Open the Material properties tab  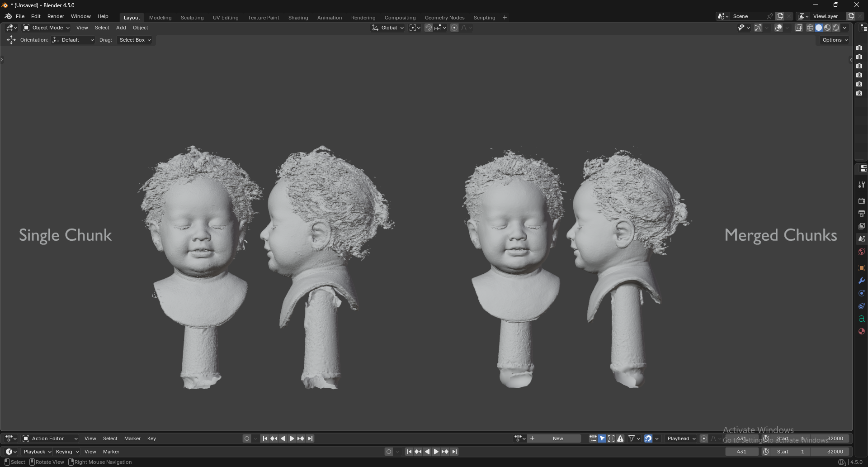pos(861,331)
